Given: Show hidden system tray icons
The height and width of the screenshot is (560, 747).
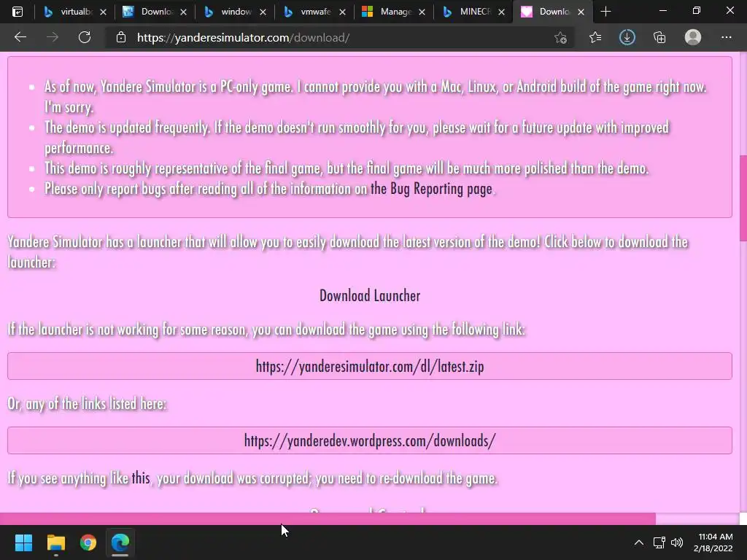Looking at the screenshot, I should (639, 542).
